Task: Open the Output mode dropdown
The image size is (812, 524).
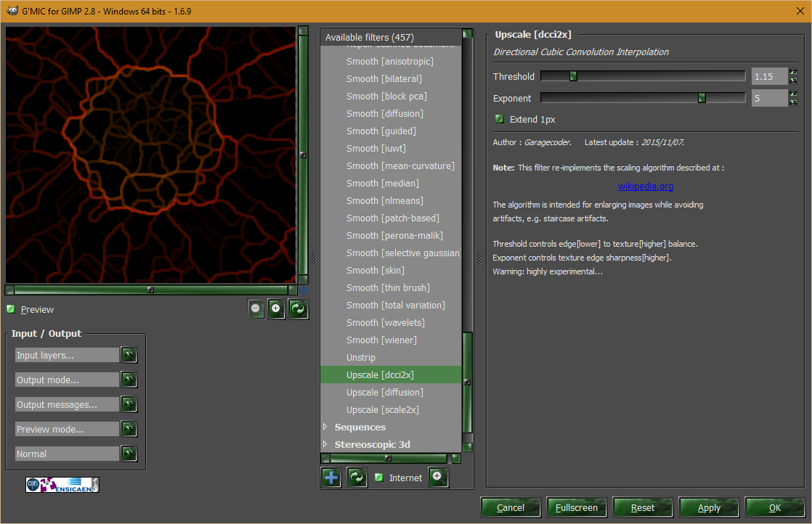Action: (76, 380)
